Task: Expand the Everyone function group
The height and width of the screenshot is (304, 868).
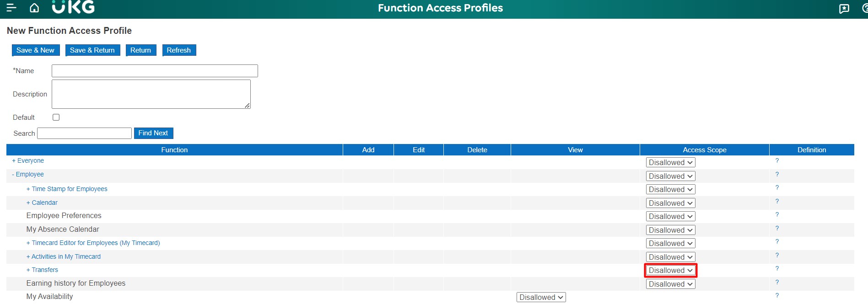Action: [x=28, y=161]
